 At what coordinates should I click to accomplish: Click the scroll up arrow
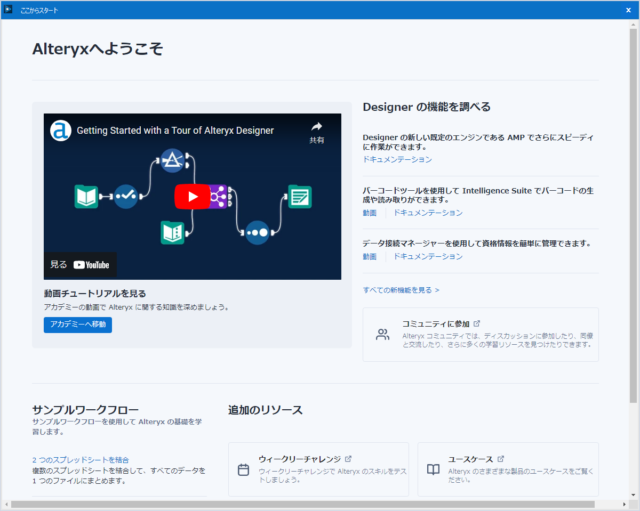tap(633, 24)
